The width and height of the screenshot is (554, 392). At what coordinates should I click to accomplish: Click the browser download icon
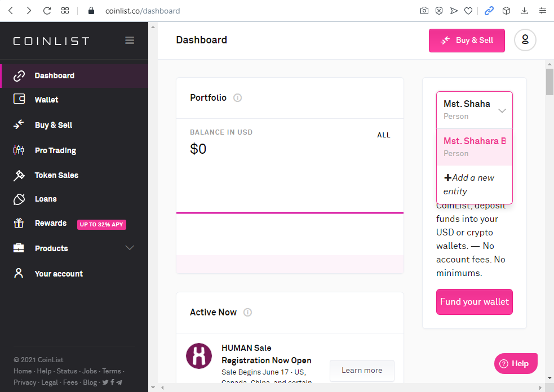(x=524, y=11)
